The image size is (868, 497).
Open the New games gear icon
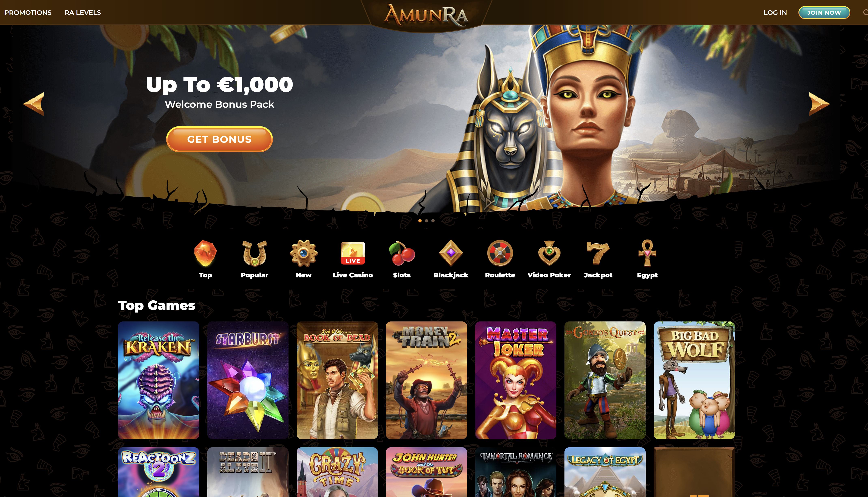[303, 253]
